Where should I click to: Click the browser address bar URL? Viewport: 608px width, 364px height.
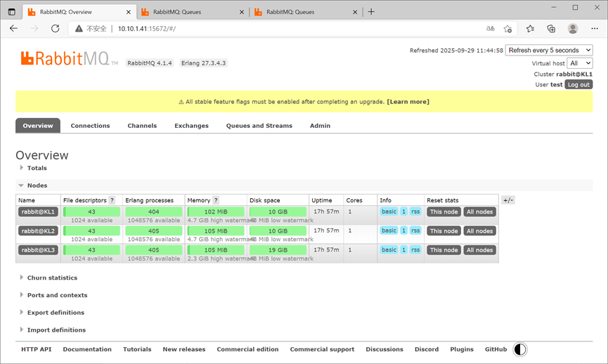pyautogui.click(x=147, y=29)
